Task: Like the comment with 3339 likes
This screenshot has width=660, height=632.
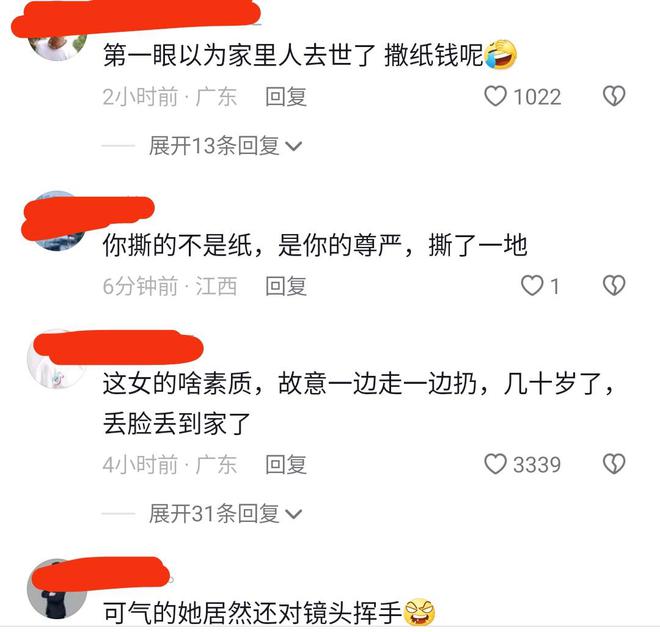Action: [495, 464]
